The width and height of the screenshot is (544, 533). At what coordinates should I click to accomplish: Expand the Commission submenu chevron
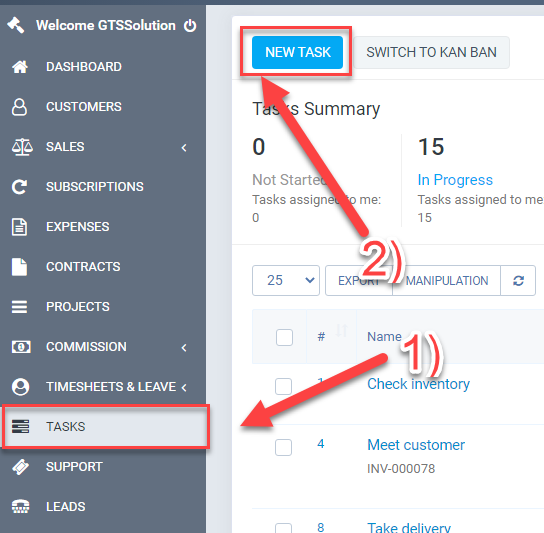point(184,348)
